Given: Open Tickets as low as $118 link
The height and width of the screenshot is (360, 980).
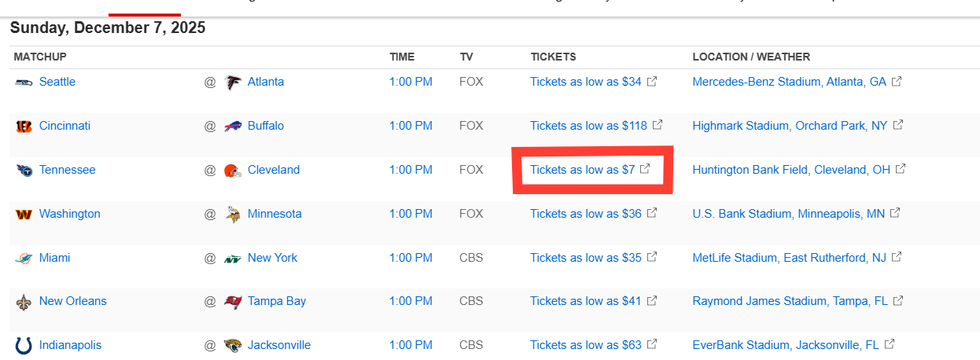Looking at the screenshot, I should click(588, 126).
